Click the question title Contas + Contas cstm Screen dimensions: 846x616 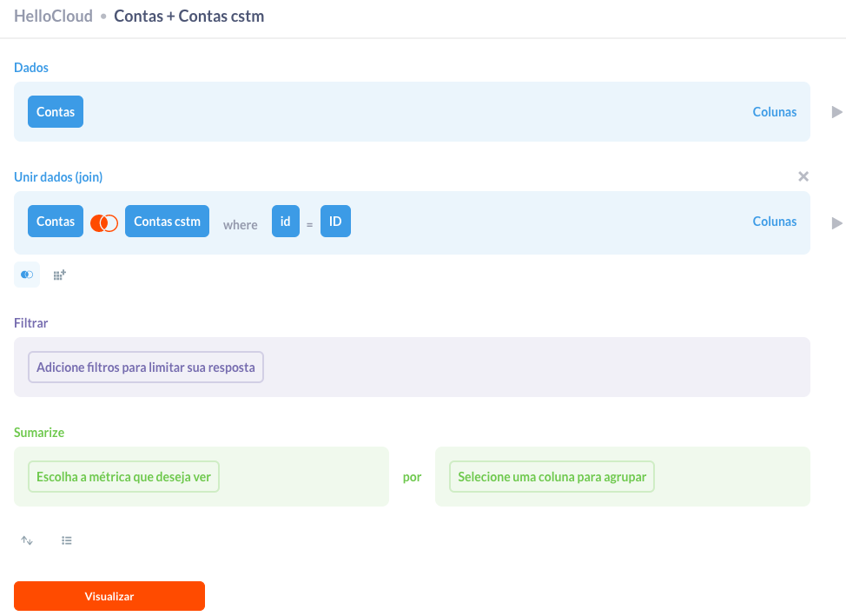188,17
